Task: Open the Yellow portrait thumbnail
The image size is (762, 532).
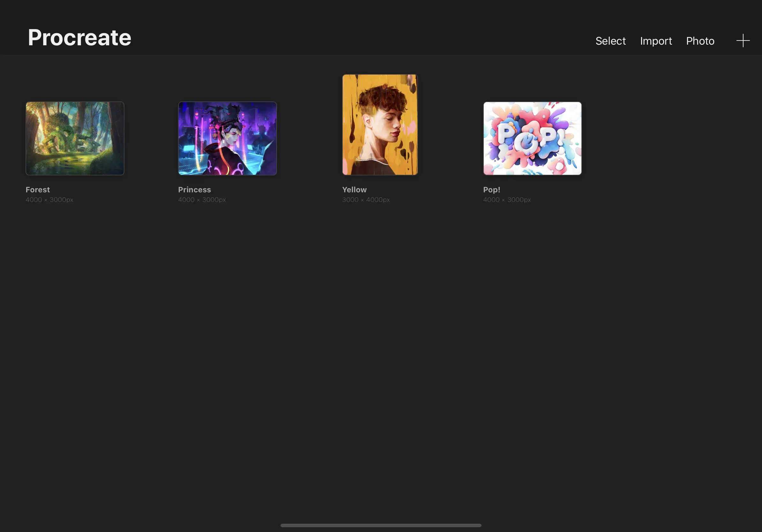Action: point(380,125)
